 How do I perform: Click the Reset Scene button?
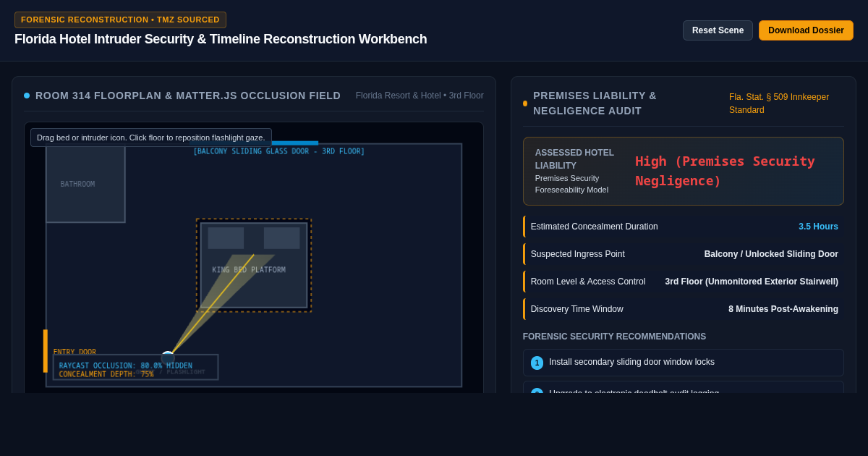pos(718,30)
